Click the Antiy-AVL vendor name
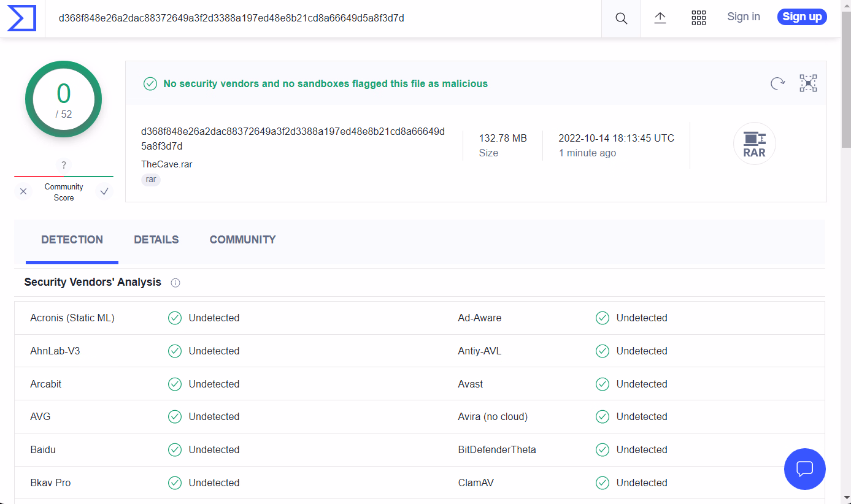 pos(480,351)
